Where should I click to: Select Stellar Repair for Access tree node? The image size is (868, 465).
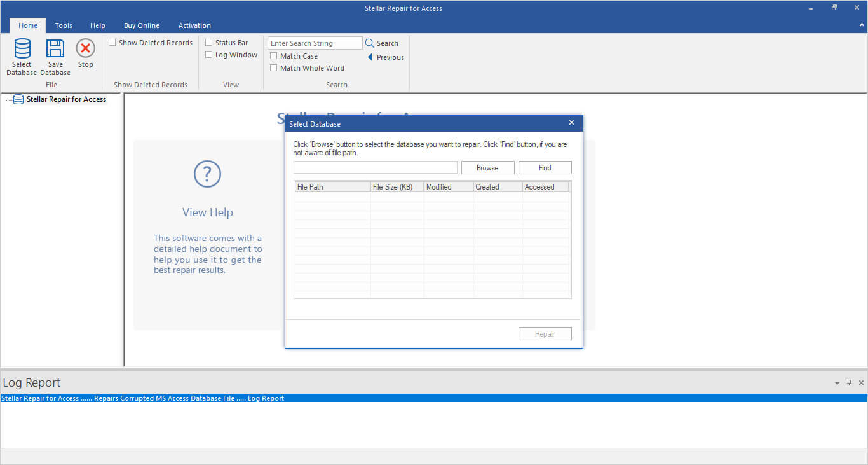click(66, 99)
